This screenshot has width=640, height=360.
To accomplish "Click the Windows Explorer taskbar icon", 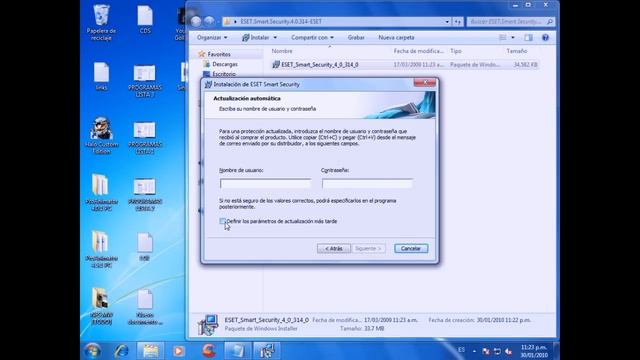I will (x=150, y=351).
